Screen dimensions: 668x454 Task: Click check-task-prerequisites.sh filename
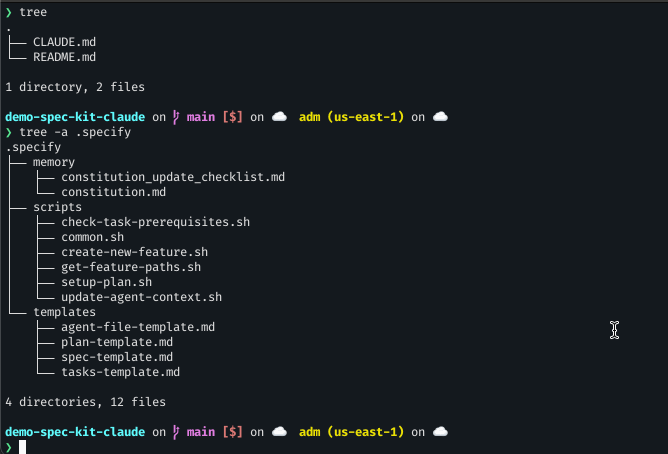pyautogui.click(x=155, y=222)
